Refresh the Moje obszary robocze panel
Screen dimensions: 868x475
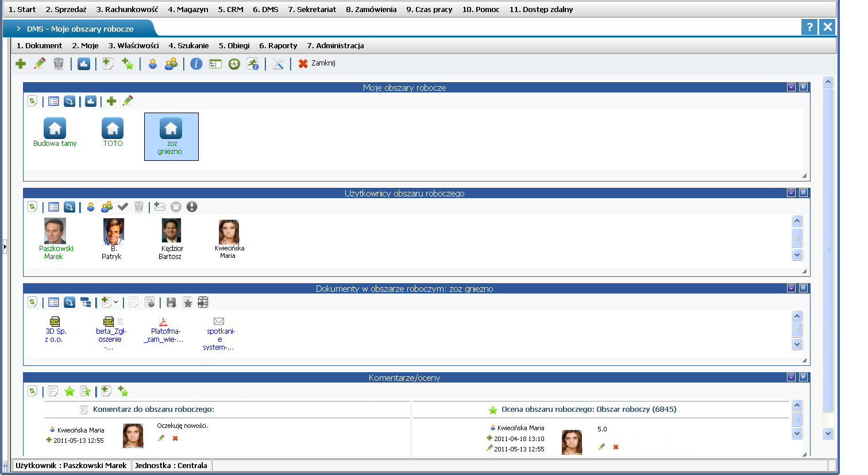32,101
